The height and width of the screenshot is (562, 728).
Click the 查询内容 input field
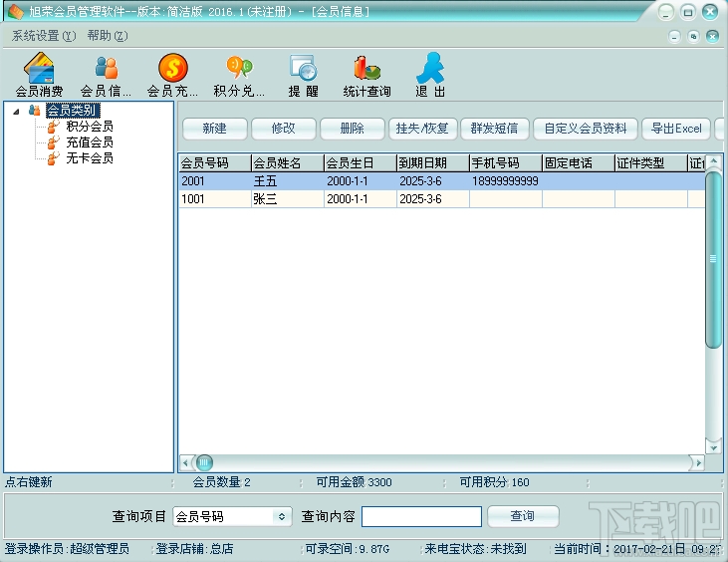click(421, 516)
